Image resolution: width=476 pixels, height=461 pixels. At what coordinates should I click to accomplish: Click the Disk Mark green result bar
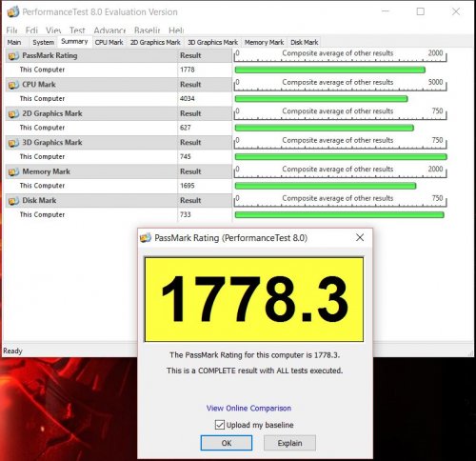tap(339, 215)
